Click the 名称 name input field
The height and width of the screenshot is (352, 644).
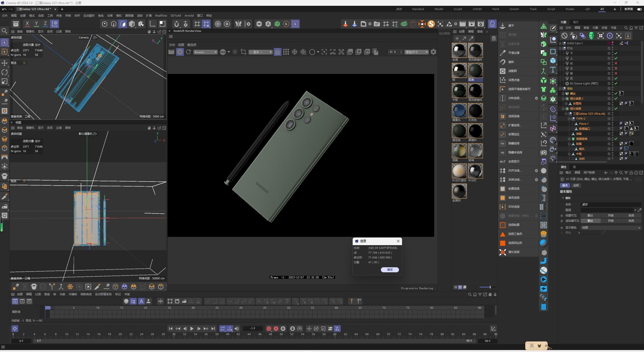(611, 204)
